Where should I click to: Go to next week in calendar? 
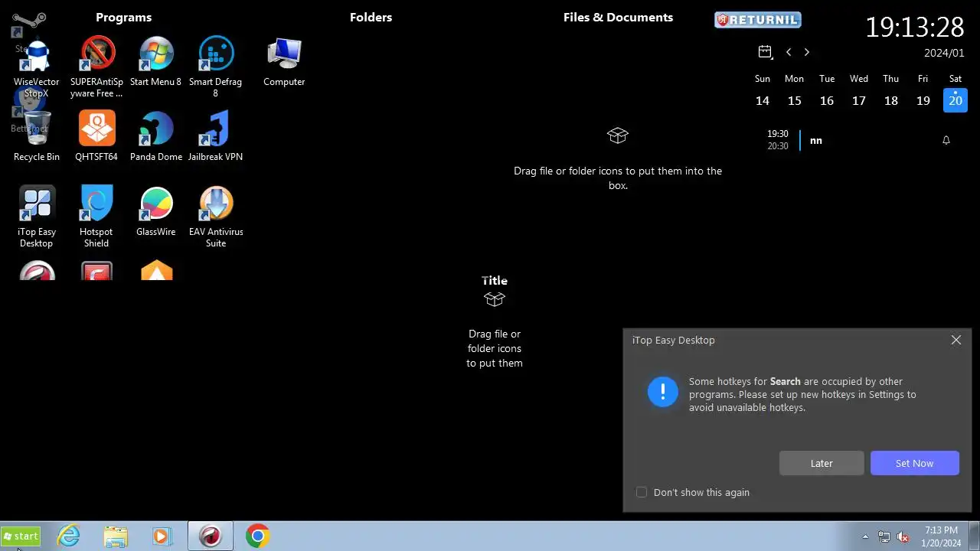pyautogui.click(x=807, y=52)
